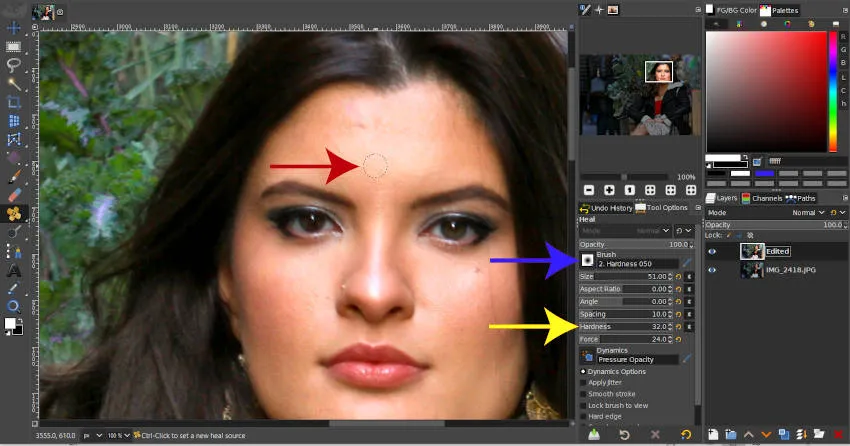The image size is (850, 446).
Task: Select the Move tool in the toolbox
Action: (x=14, y=27)
